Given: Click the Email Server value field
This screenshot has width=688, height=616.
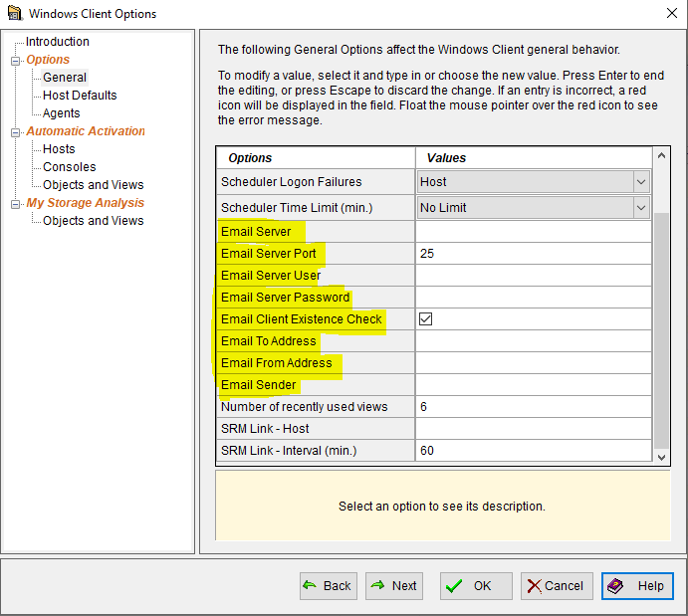Looking at the screenshot, I should pos(533,232).
